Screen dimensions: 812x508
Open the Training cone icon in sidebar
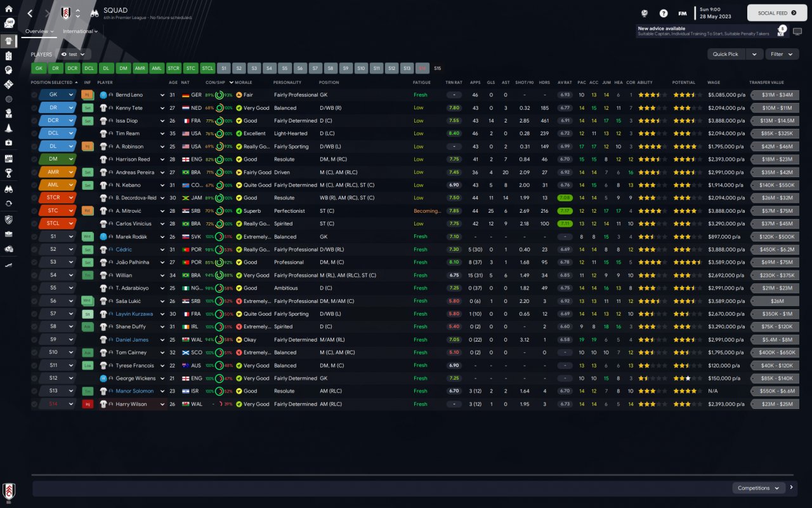9,128
